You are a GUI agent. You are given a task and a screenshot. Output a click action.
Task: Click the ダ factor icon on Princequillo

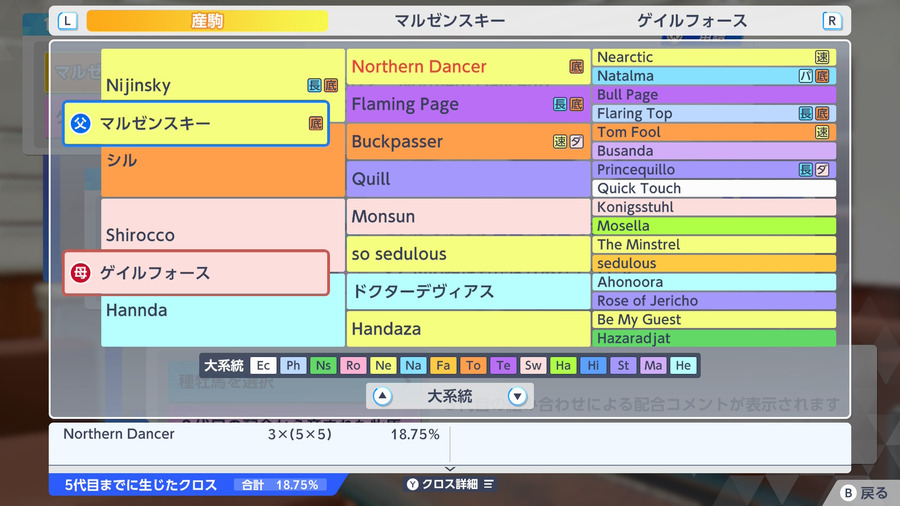pos(822,169)
